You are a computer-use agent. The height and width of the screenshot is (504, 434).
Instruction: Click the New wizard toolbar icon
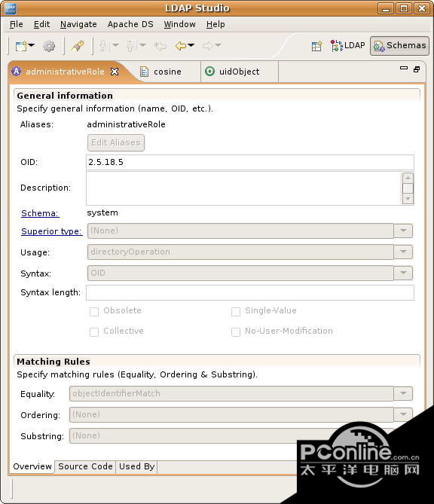pos(21,46)
